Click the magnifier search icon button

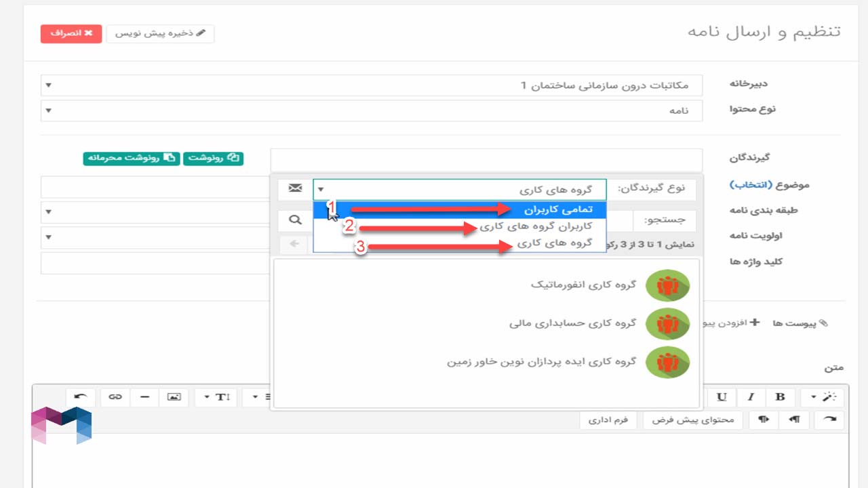click(x=295, y=220)
